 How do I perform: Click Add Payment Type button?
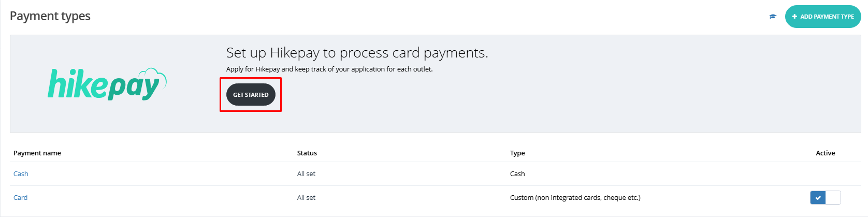tap(822, 17)
